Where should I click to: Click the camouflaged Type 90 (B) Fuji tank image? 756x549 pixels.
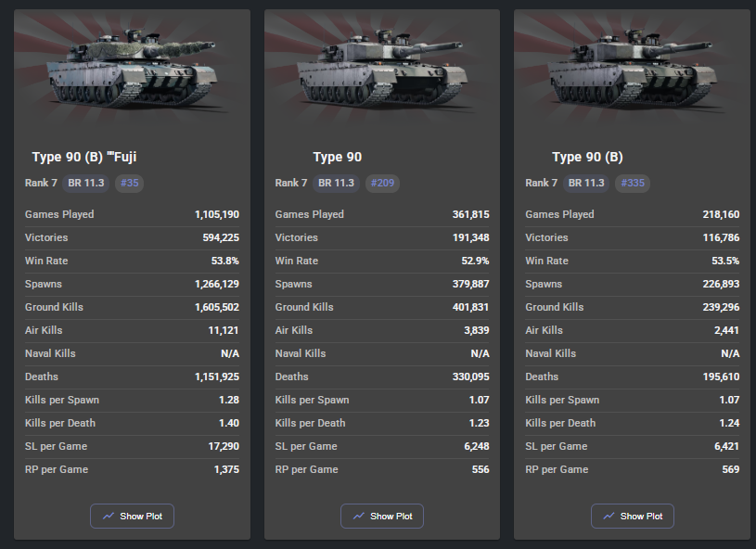point(132,68)
